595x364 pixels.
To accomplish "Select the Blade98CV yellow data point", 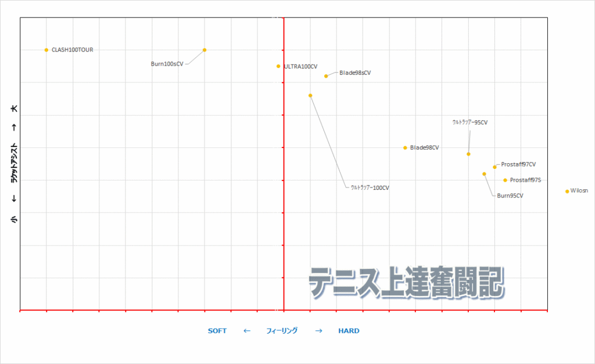I will point(405,148).
